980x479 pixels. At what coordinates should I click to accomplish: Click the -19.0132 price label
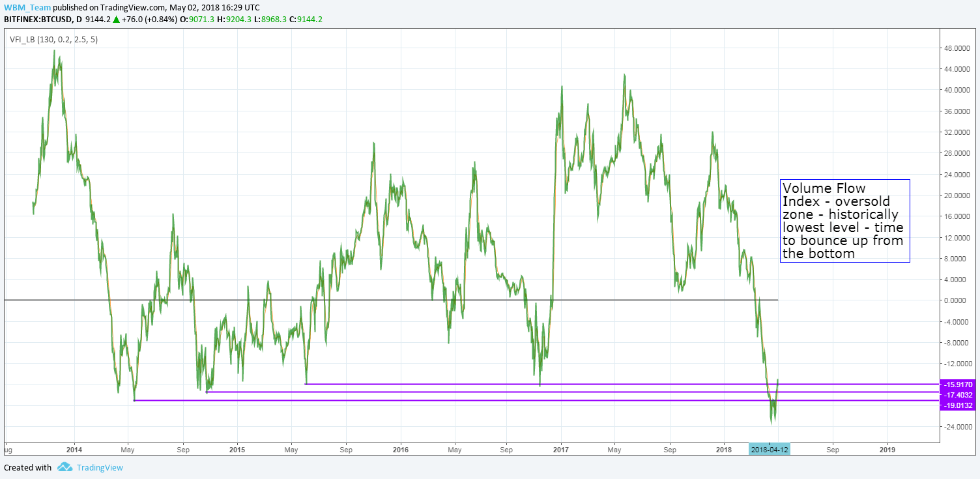[957, 405]
